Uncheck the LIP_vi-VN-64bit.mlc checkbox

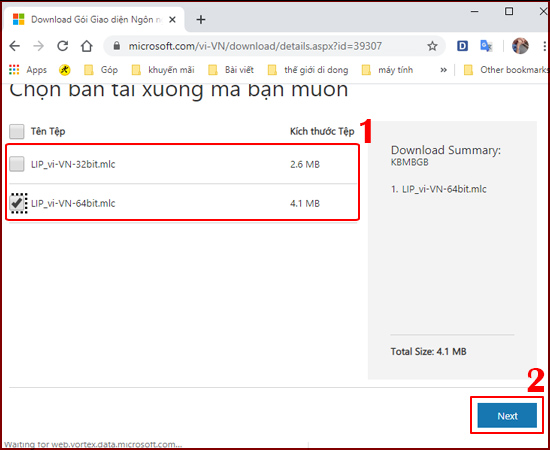click(17, 203)
